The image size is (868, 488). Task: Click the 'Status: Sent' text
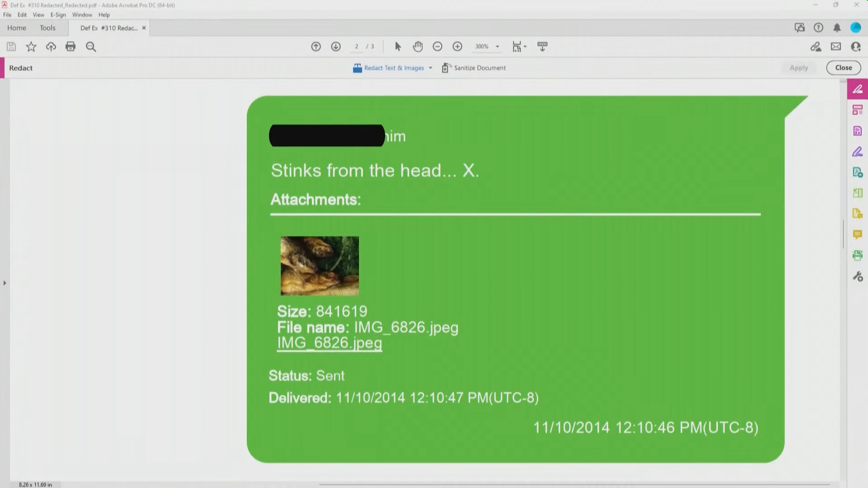tap(307, 376)
